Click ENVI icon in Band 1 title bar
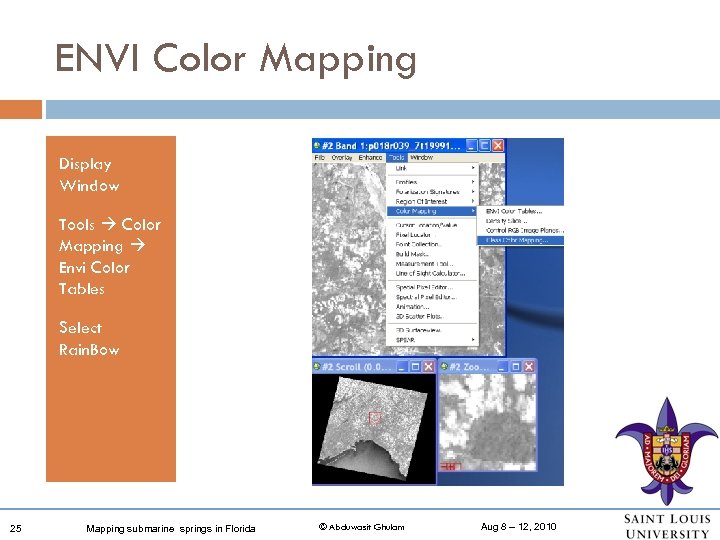720x540 pixels. point(316,146)
